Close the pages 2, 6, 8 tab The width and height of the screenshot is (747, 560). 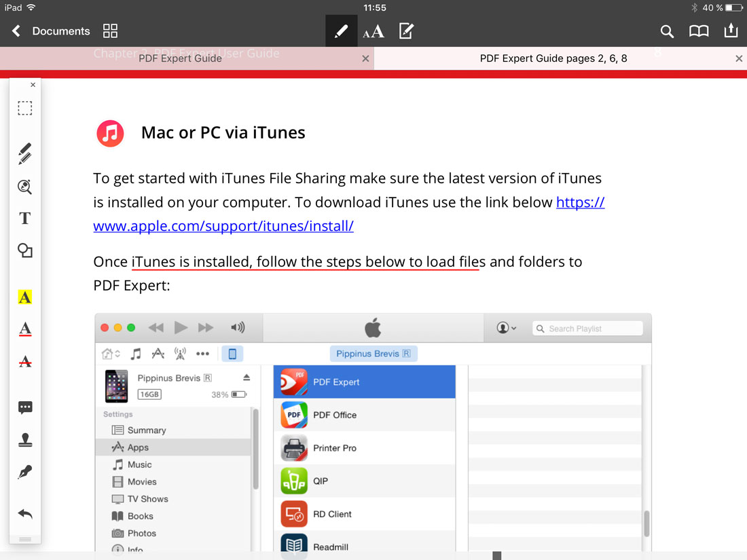[x=738, y=58]
